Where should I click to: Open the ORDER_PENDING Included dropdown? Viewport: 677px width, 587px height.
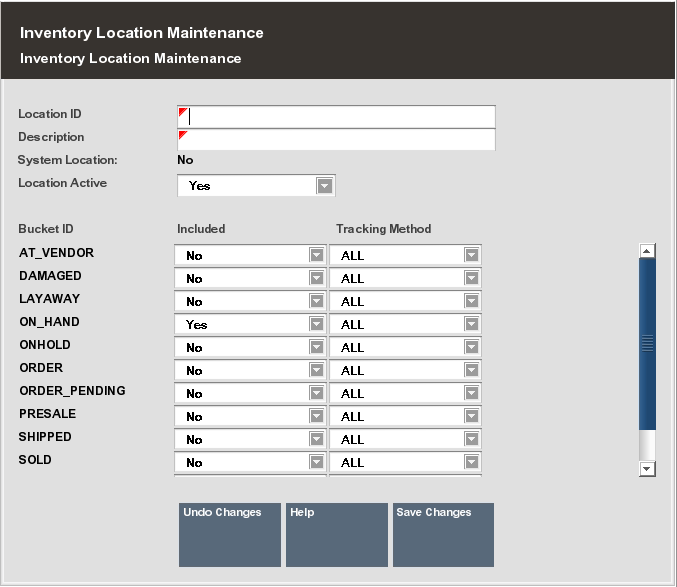pyautogui.click(x=250, y=393)
